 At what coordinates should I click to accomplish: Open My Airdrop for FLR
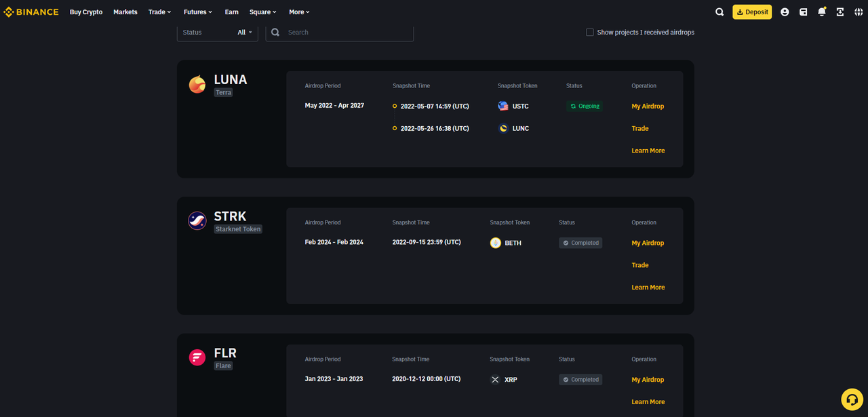click(648, 380)
